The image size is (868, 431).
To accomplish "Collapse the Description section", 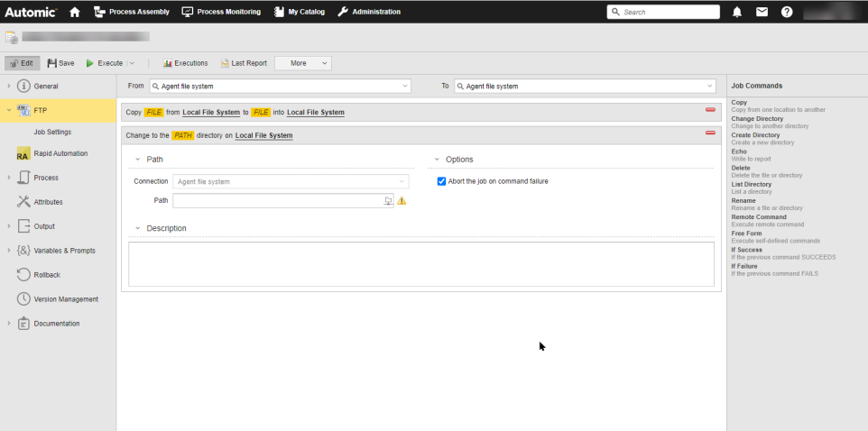I will [x=138, y=228].
